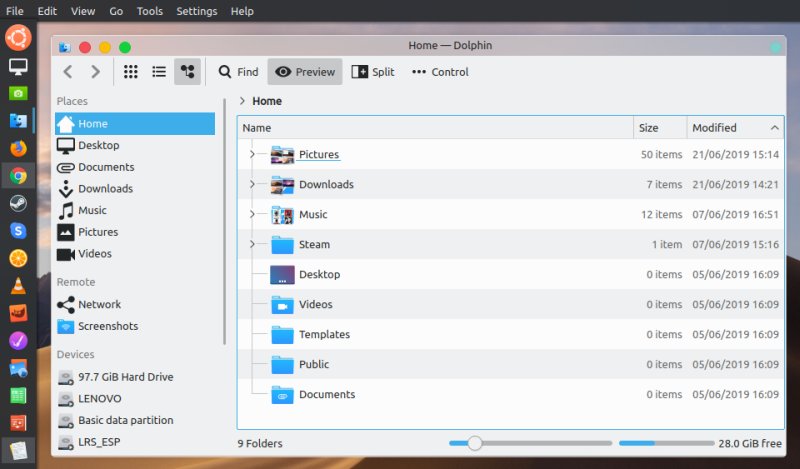
Task: Open the Find search tool
Action: [238, 72]
